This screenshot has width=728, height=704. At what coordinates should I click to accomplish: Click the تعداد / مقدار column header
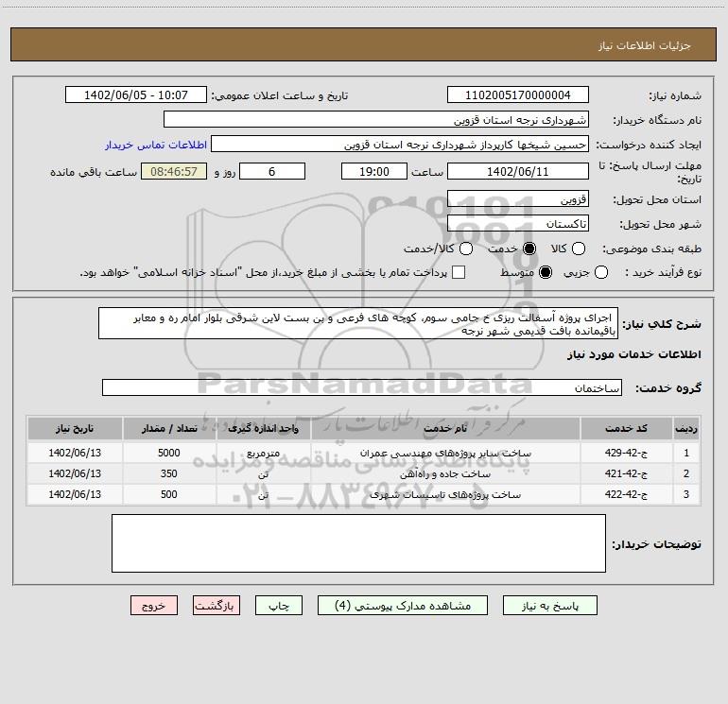tap(169, 428)
